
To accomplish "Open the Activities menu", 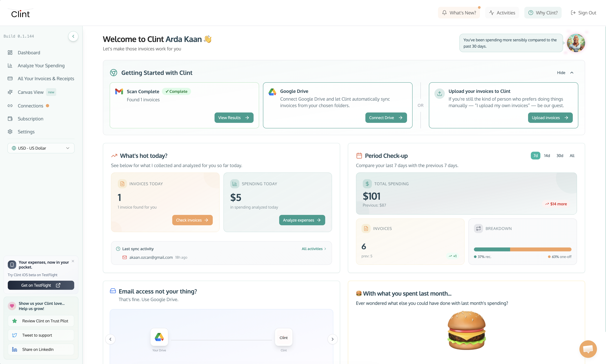I will 502,12.
